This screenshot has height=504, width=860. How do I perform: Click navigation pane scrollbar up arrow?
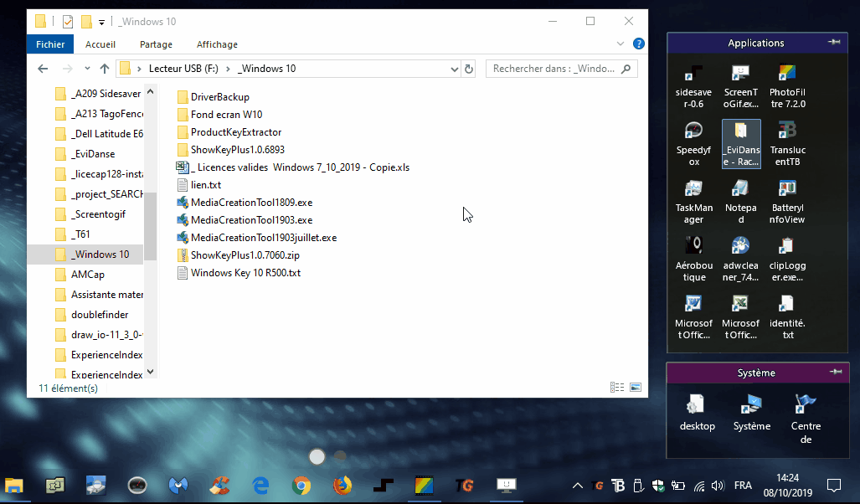(150, 91)
